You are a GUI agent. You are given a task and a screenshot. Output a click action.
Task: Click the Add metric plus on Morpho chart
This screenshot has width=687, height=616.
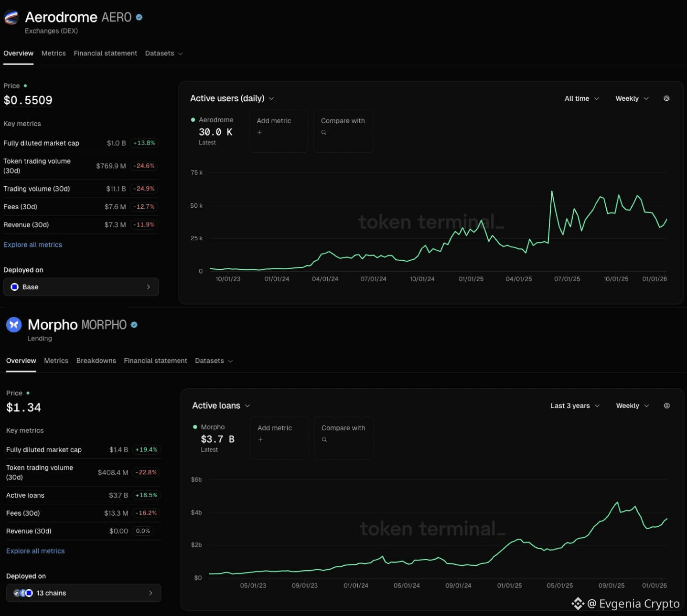click(260, 439)
